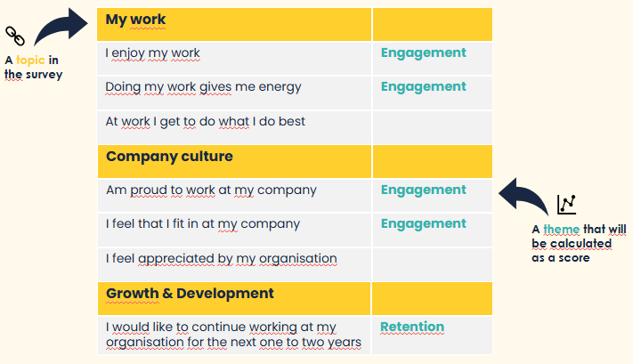Click the highlighted word 'topic' in caption
The height and width of the screenshot is (364, 633).
[x=30, y=61]
